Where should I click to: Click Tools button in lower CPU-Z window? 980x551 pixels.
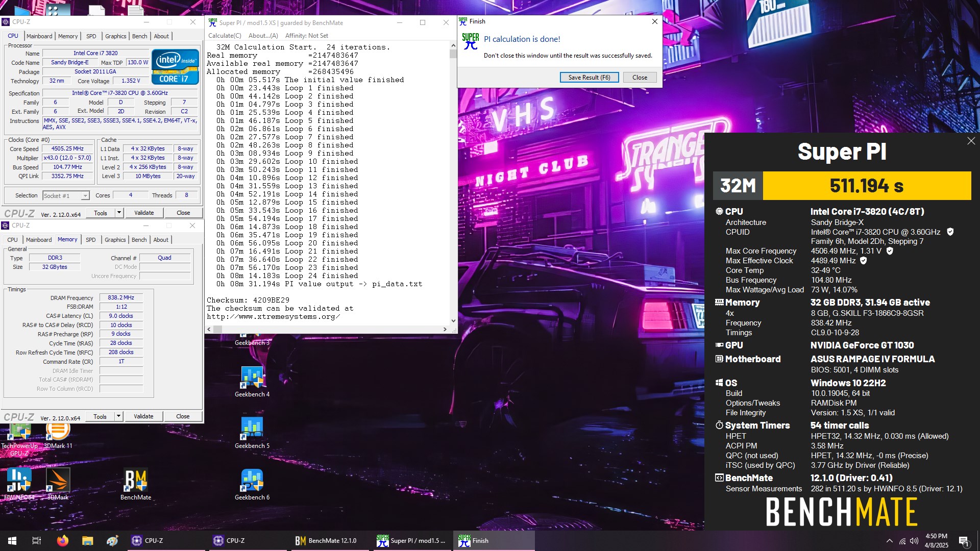(100, 416)
